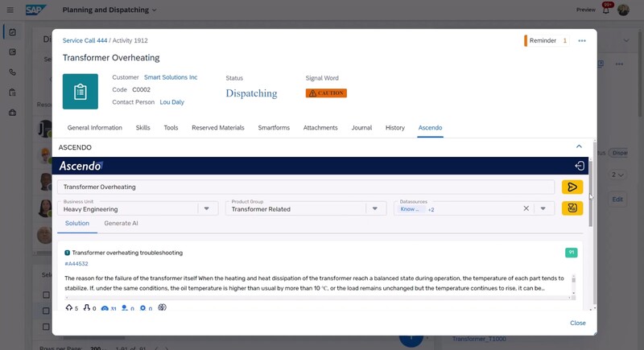Screen dimensions: 644x350
Task: Click the Ascendo logout icon
Action: point(580,166)
